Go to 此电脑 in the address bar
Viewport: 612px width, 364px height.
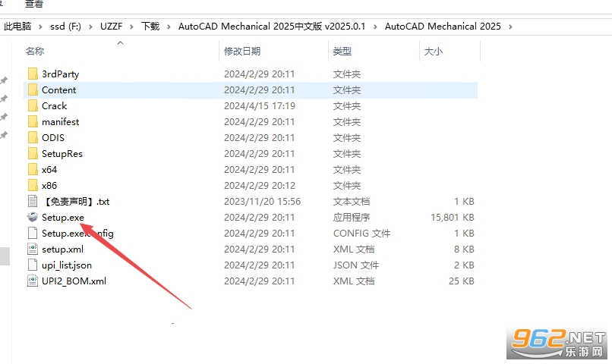tap(17, 27)
